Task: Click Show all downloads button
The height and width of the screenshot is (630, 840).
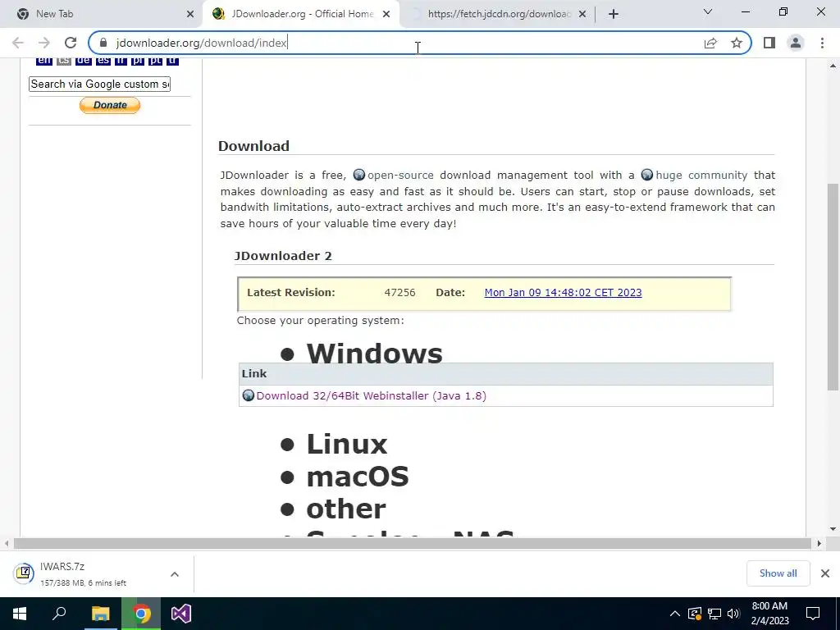Action: [x=778, y=573]
